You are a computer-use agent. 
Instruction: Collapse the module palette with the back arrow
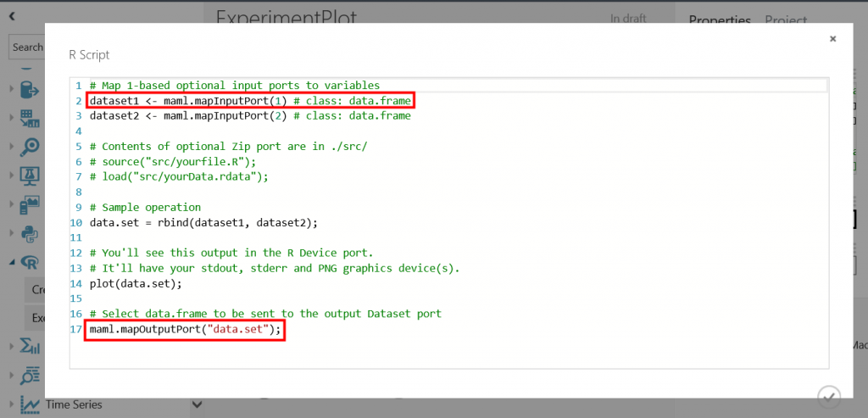[x=12, y=17]
